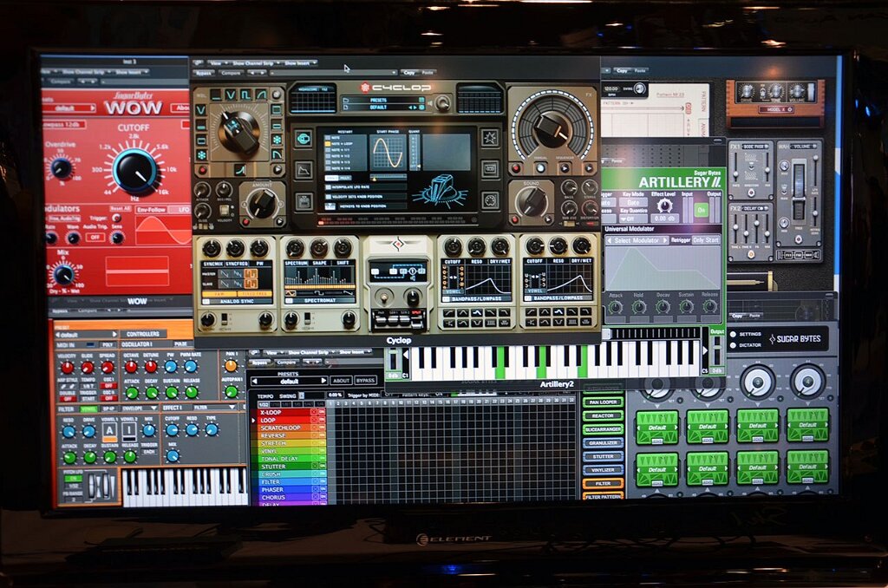The image size is (888, 588).
Task: Select the Scratchloop effect row
Action: point(284,428)
